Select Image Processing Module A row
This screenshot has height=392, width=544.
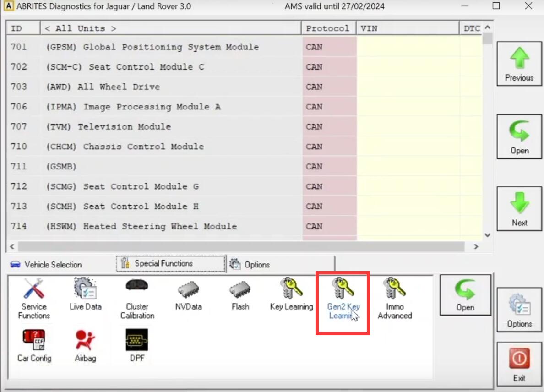pyautogui.click(x=244, y=107)
